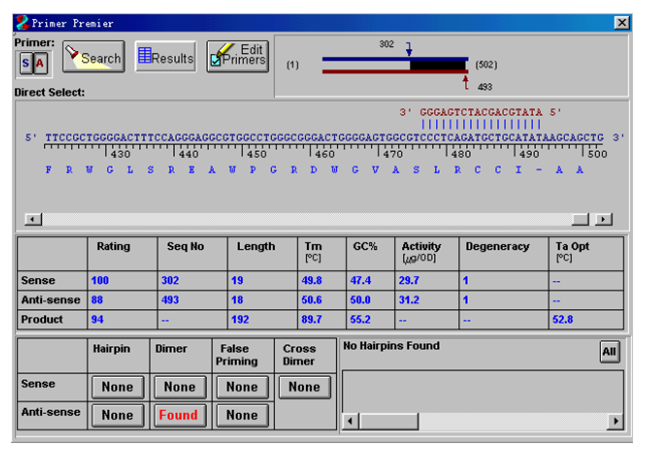Open the Anti-sense Dimer Found result
The height and width of the screenshot is (458, 648).
coord(179,414)
